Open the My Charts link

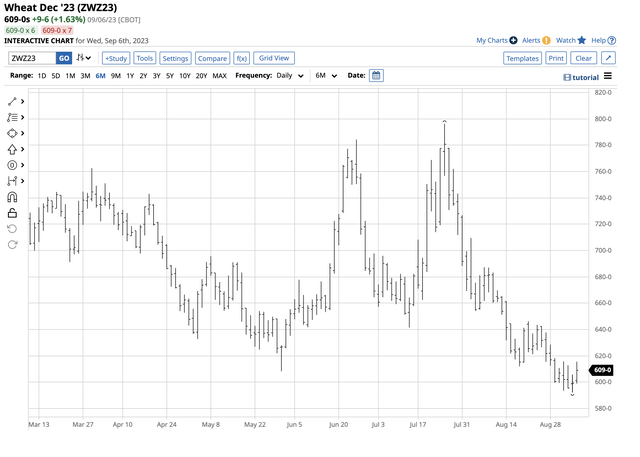(492, 40)
